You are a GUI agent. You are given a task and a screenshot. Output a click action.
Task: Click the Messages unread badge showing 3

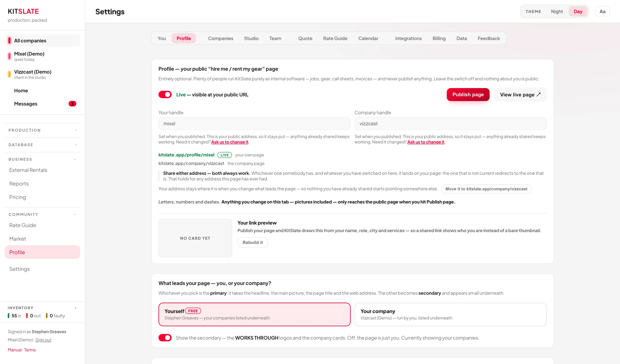72,104
